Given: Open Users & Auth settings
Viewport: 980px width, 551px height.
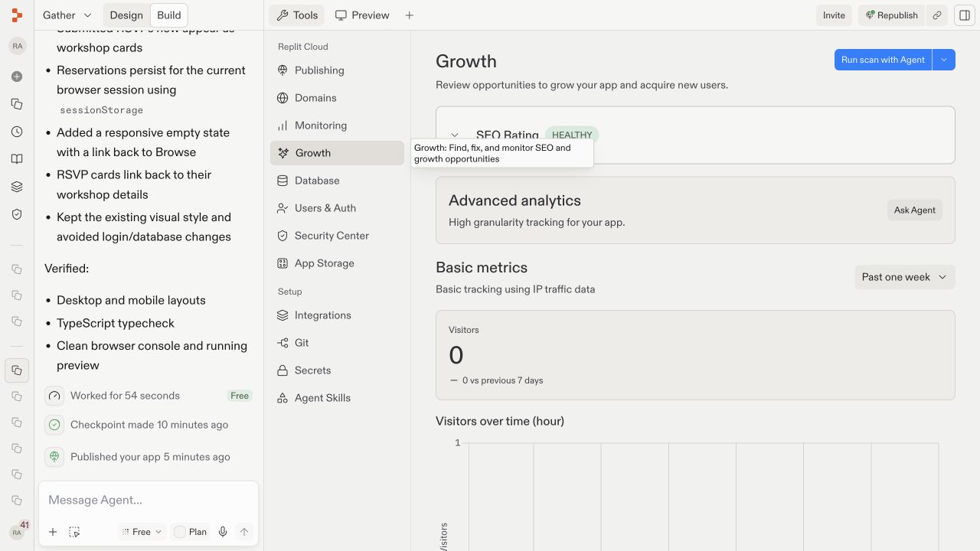Looking at the screenshot, I should point(337,208).
